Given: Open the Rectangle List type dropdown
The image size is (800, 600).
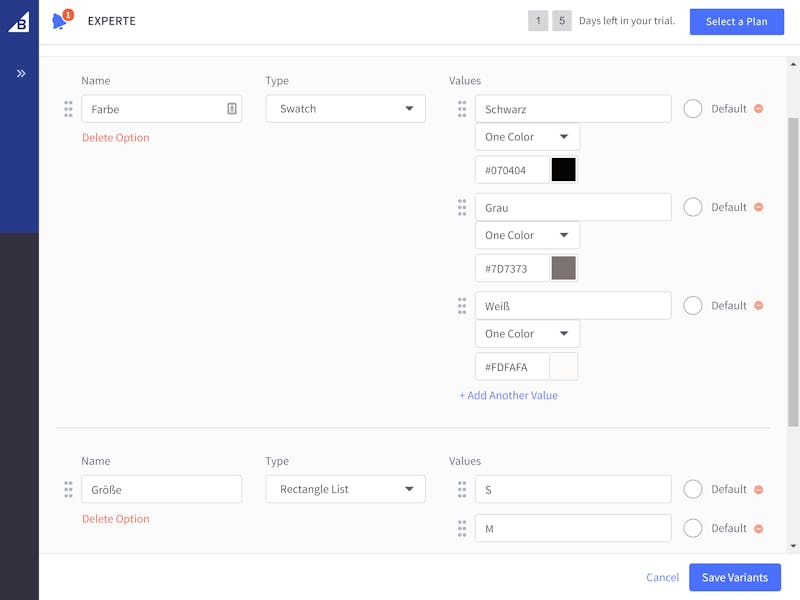Looking at the screenshot, I should point(345,489).
